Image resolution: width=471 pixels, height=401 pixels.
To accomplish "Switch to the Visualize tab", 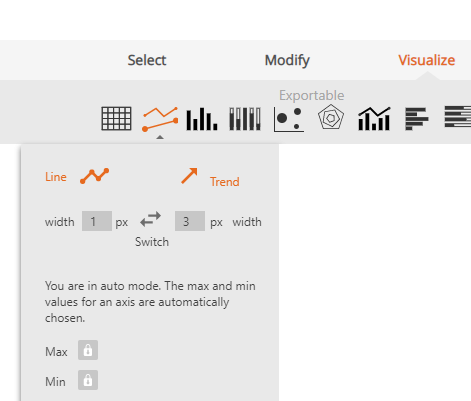I will [x=427, y=60].
